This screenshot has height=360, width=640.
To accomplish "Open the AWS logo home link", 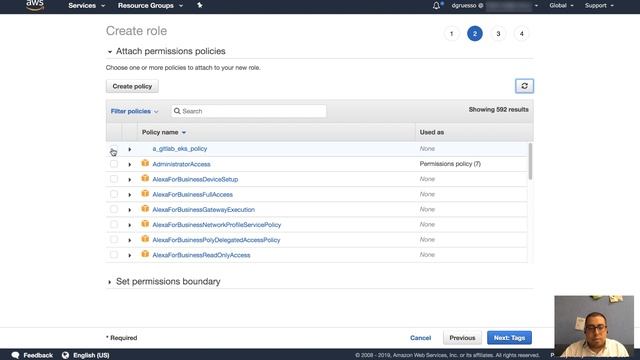I will tap(35, 5).
